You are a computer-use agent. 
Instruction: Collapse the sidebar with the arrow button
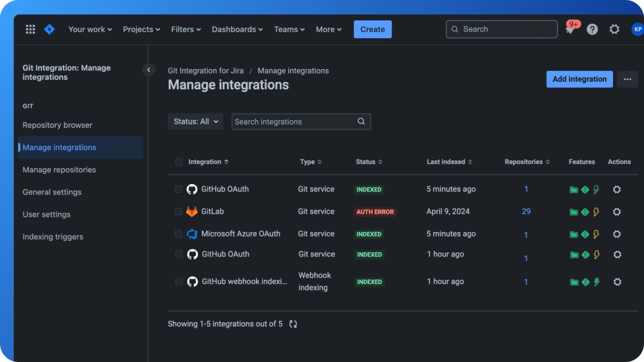click(x=148, y=70)
